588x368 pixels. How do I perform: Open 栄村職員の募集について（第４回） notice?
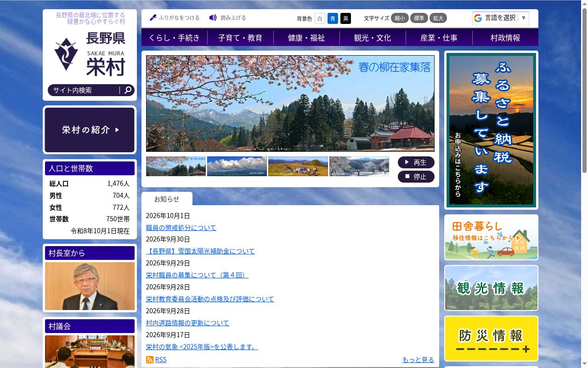pyautogui.click(x=197, y=275)
